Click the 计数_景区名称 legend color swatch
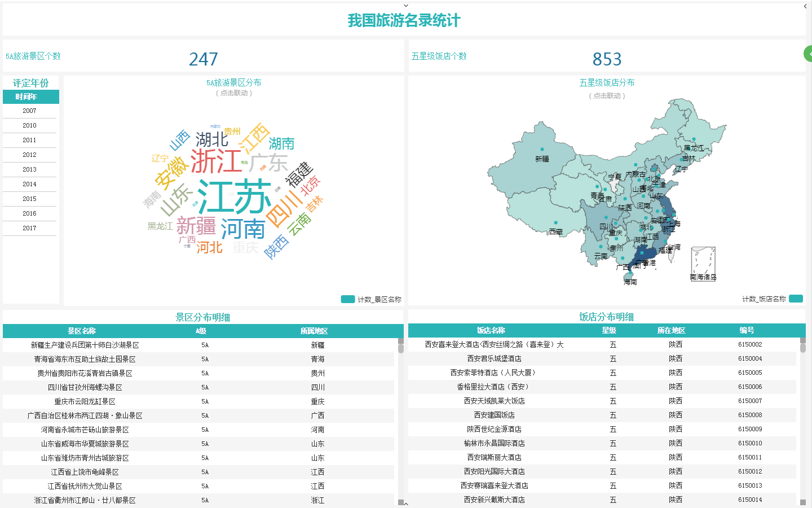Viewport: 812px width, 508px height. (347, 299)
